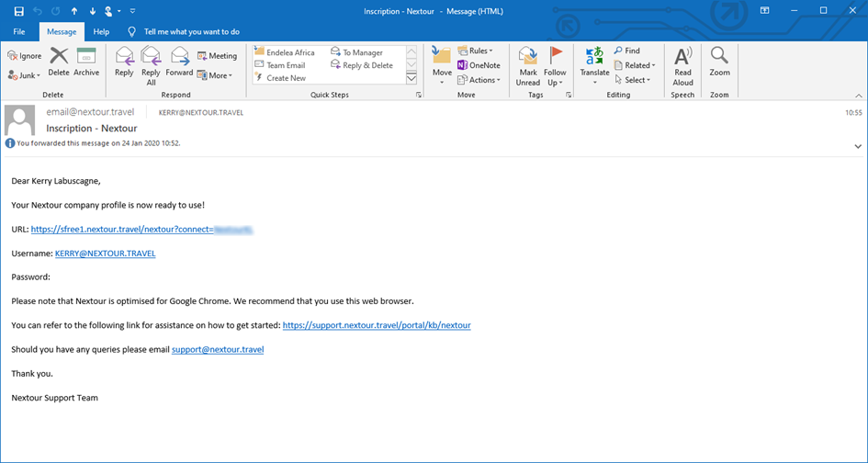Open the Follow Up flag menu
This screenshot has height=463, width=868.
pyautogui.click(x=555, y=66)
